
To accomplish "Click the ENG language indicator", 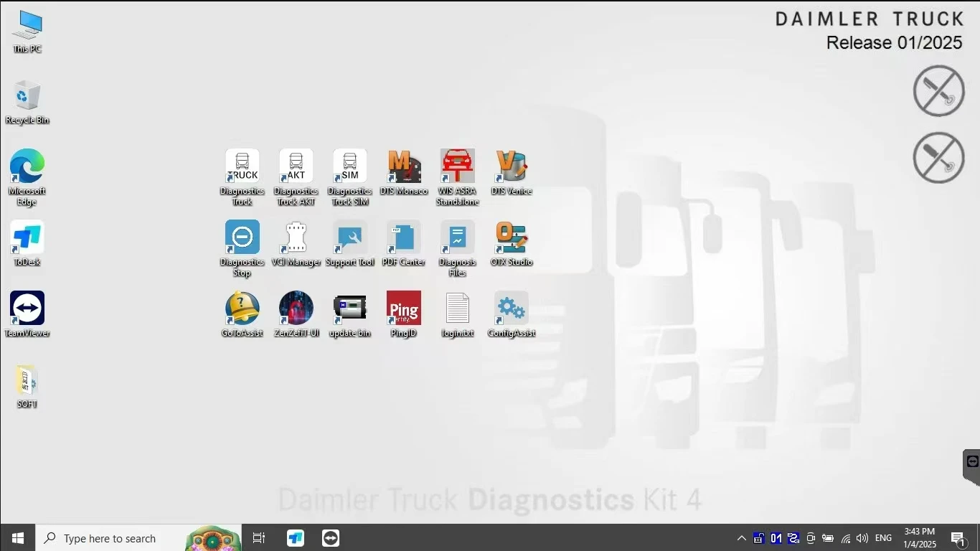I will click(x=884, y=538).
